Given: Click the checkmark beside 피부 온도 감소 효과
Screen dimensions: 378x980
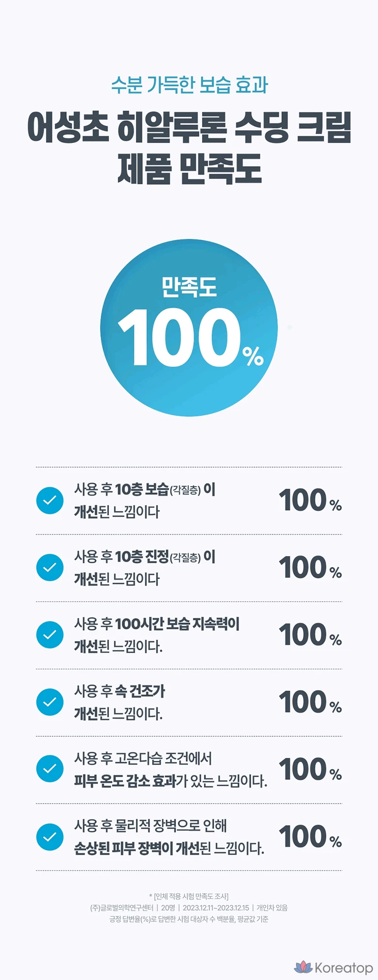Looking at the screenshot, I should 50,769.
